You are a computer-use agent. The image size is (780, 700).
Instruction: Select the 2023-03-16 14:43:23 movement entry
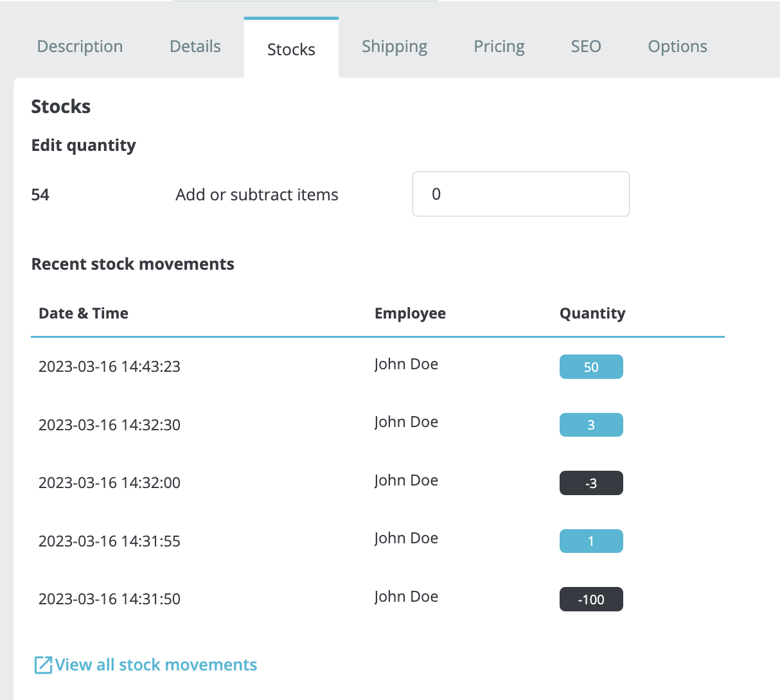pos(109,367)
